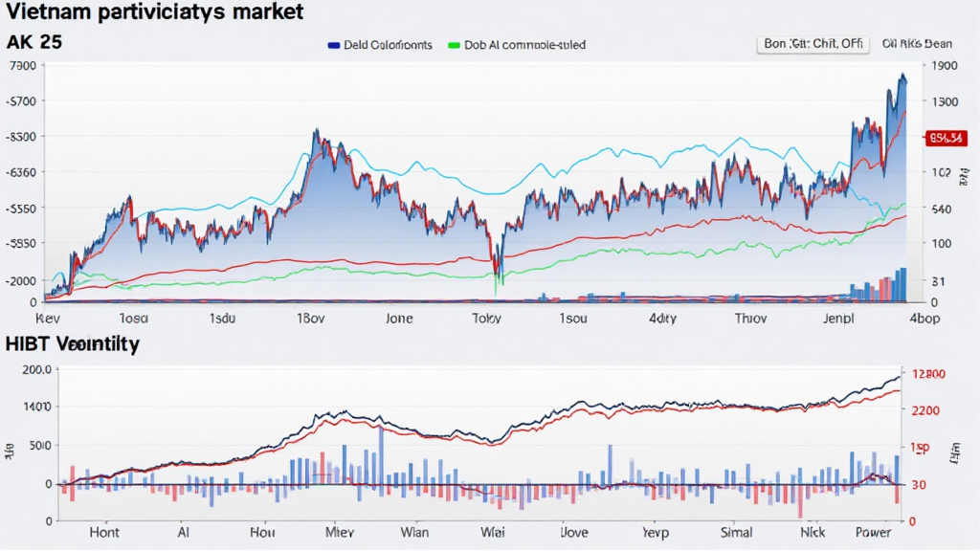Select the Hont label on the bottom axis
This screenshot has height=551, width=980.
point(103,532)
